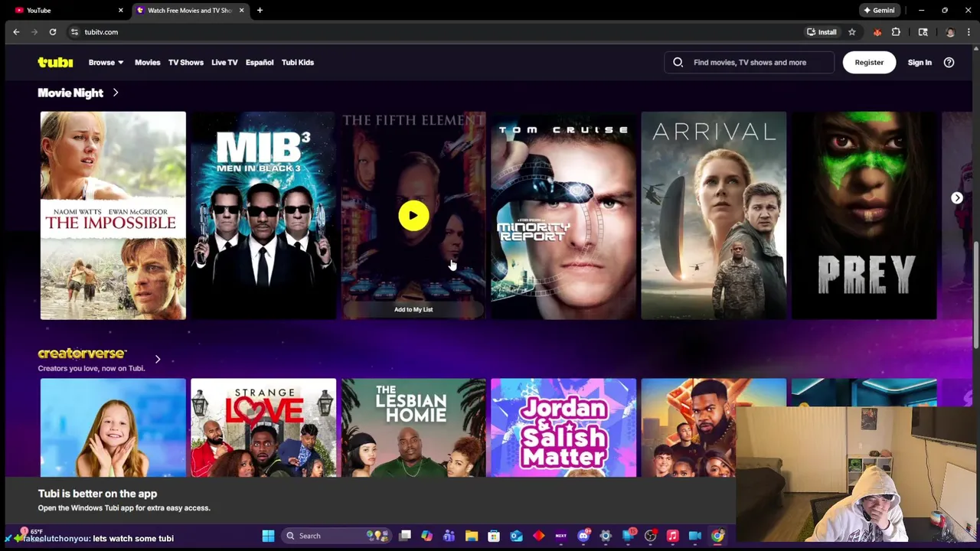
Task: Open the Men in Black 3 poster
Action: pyautogui.click(x=263, y=216)
